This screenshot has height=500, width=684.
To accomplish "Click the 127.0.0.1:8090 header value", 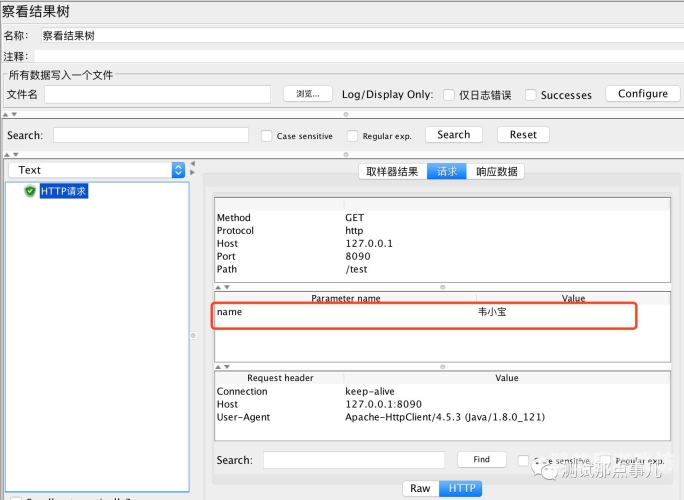I will (x=383, y=404).
